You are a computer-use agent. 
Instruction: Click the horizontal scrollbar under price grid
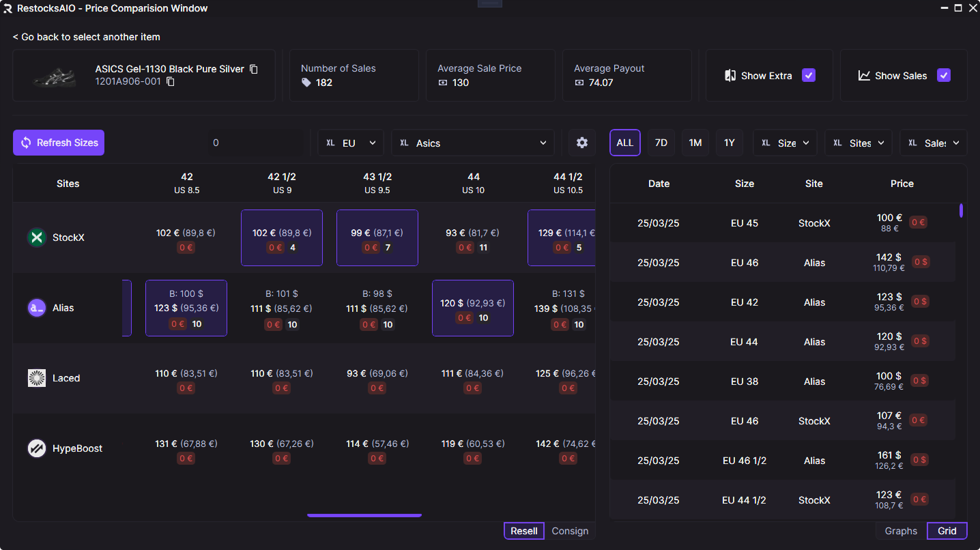[364, 515]
